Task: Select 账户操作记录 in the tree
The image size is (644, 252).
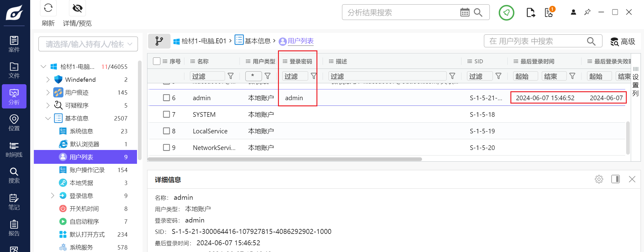Action: 87,170
